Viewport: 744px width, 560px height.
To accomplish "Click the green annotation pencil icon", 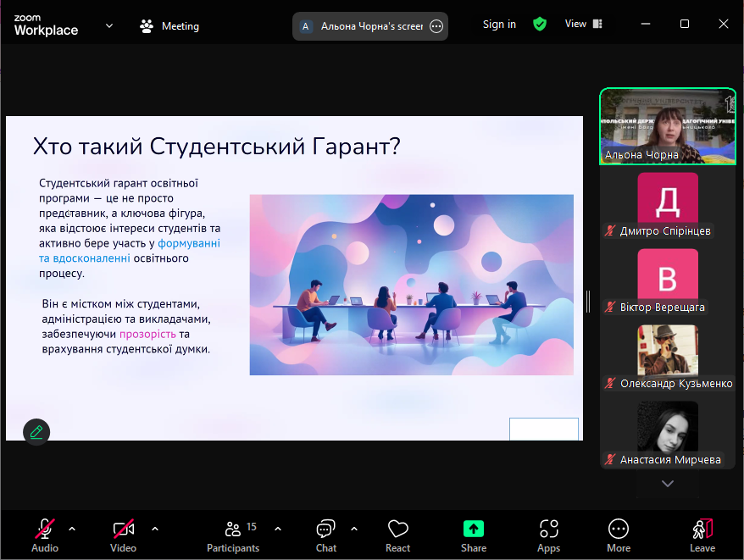I will pos(36,431).
